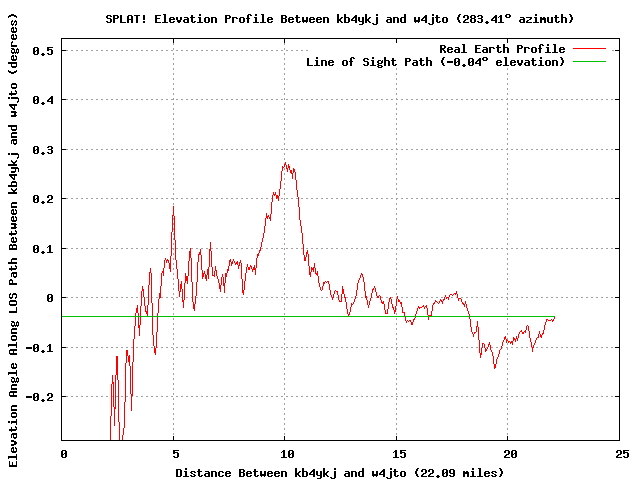Click the y-axis label -0.1
The height and width of the screenshot is (480, 640).
coord(40,348)
